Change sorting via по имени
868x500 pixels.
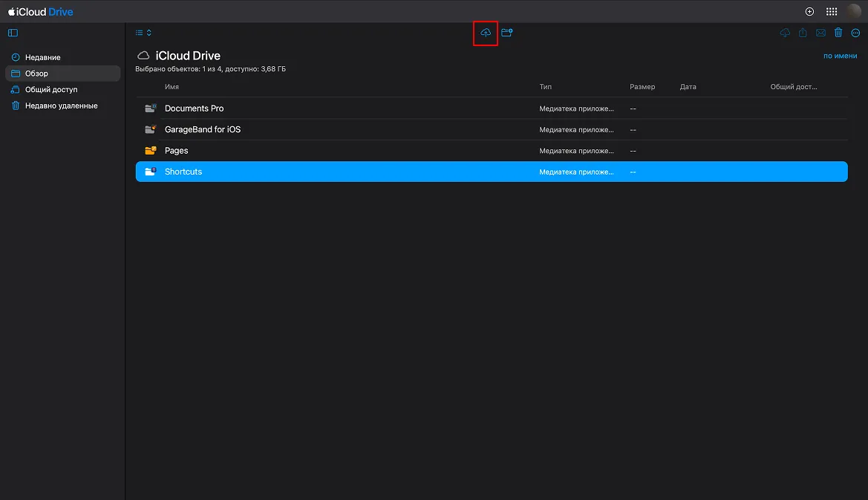(840, 56)
